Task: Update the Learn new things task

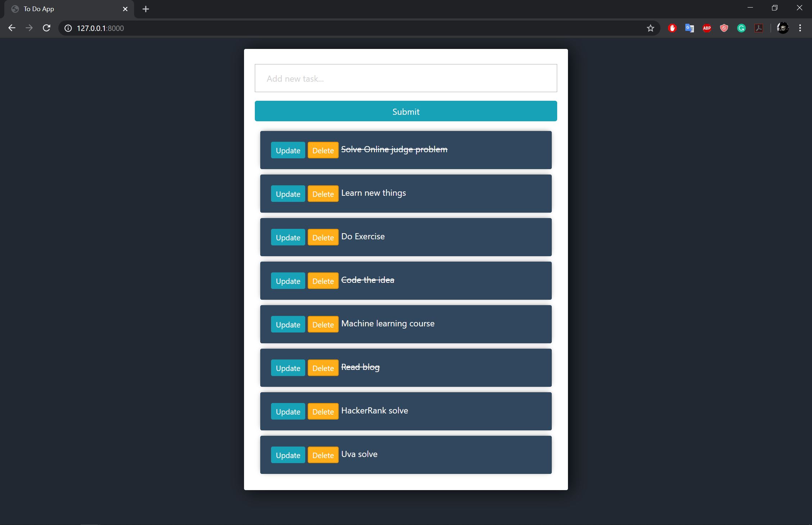Action: pyautogui.click(x=288, y=194)
